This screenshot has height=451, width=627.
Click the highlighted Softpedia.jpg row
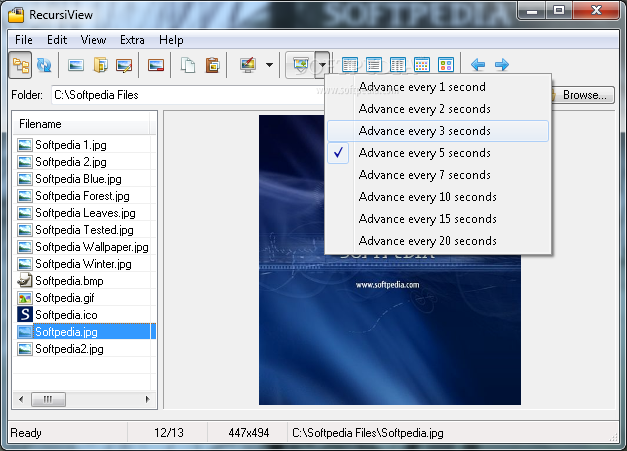pos(86,332)
